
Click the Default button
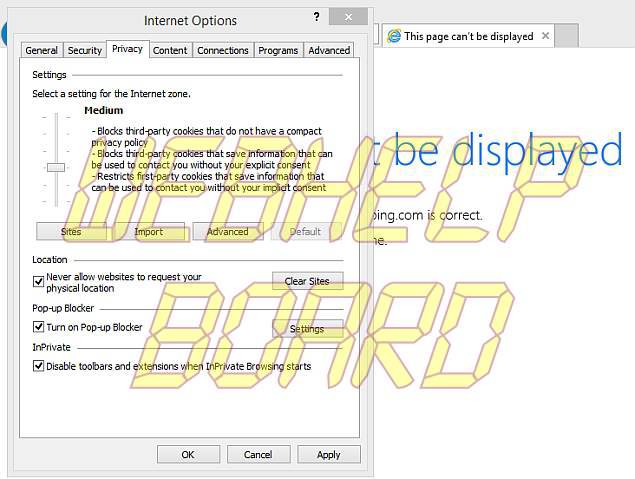(305, 232)
